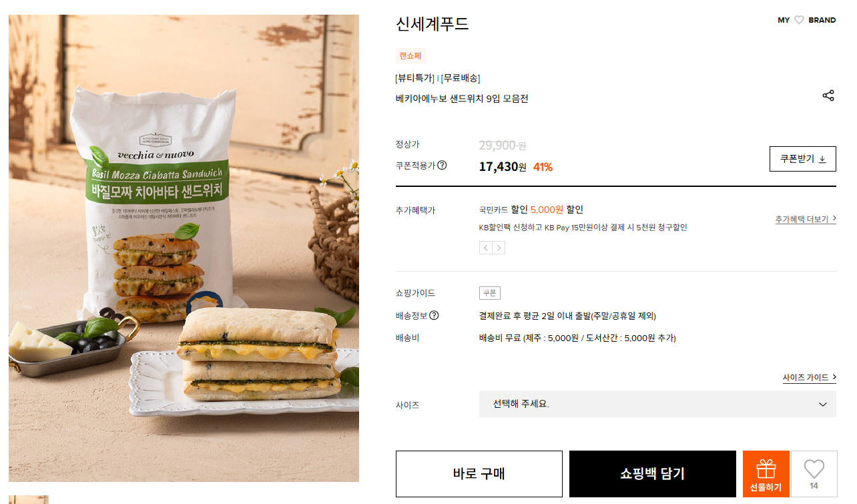Toggle the wishlist heart with count 14

point(814,474)
